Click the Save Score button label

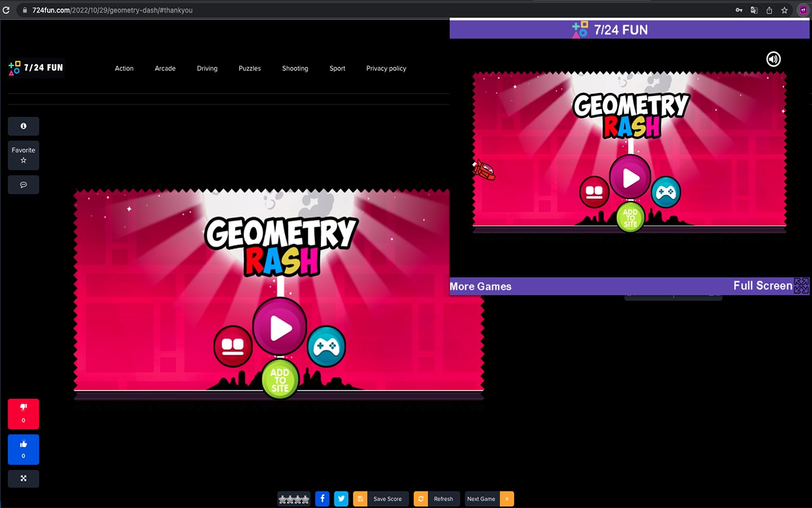pyautogui.click(x=388, y=499)
